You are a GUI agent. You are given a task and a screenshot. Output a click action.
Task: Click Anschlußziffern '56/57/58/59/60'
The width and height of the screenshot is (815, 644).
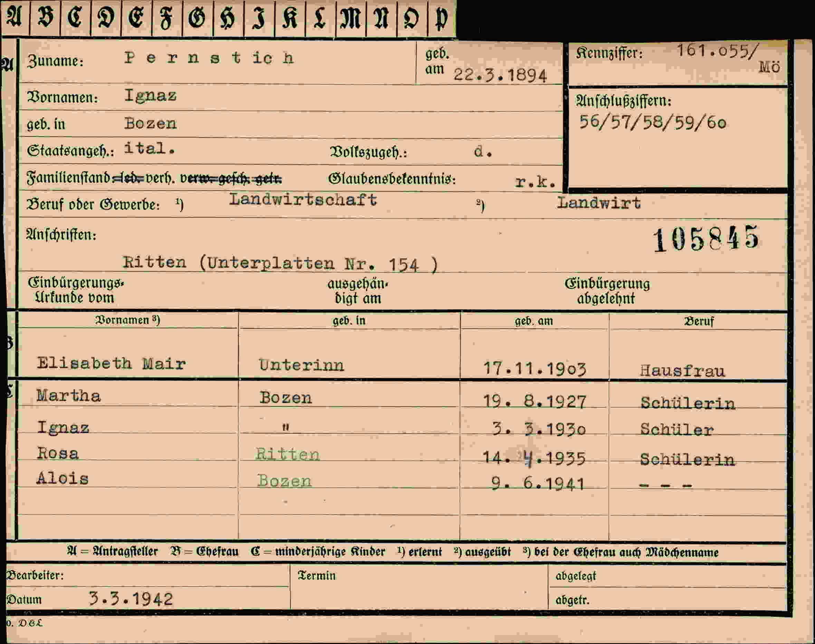click(x=652, y=122)
